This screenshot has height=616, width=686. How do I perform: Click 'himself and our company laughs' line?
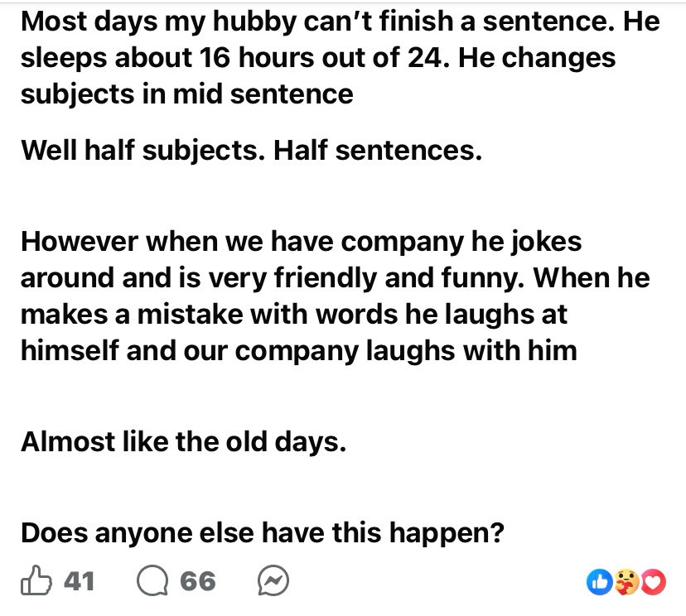298,349
